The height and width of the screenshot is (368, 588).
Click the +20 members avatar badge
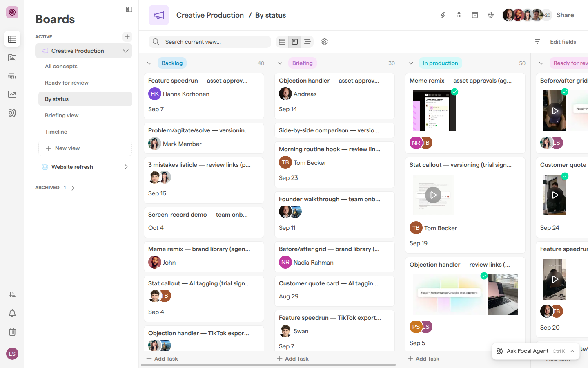click(547, 15)
